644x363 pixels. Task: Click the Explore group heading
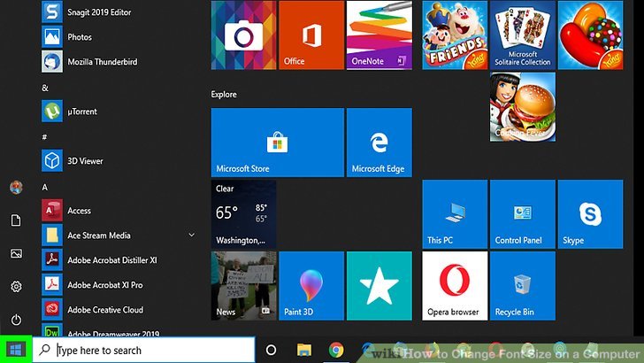pyautogui.click(x=224, y=95)
